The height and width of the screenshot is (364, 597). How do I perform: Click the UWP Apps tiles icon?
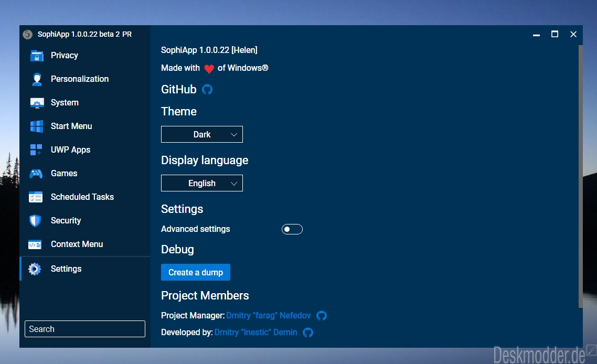(36, 149)
